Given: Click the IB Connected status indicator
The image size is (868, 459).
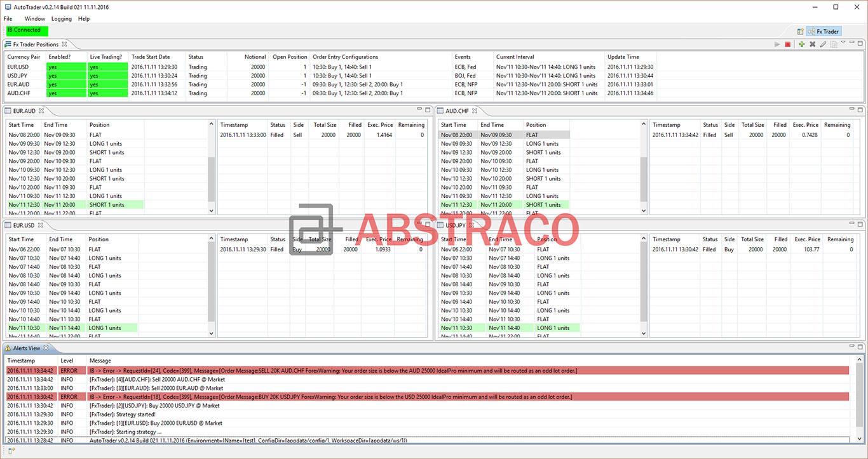Looking at the screenshot, I should (26, 30).
